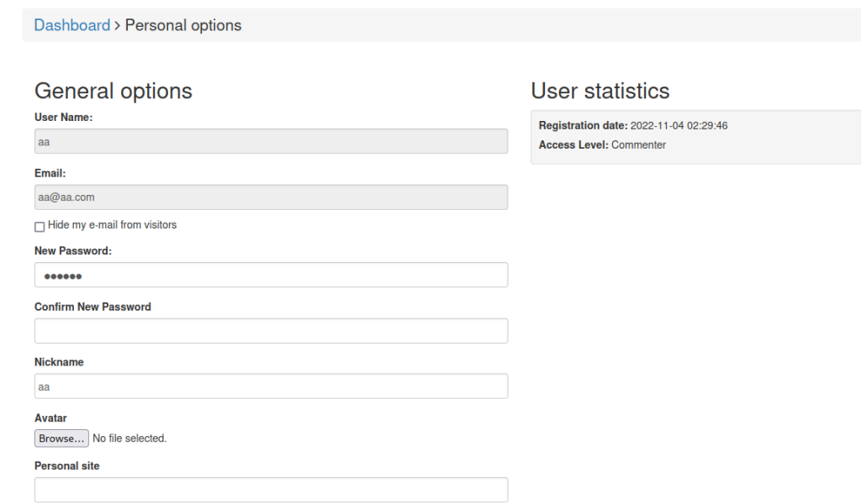Click the 'No file selected' text

click(129, 438)
